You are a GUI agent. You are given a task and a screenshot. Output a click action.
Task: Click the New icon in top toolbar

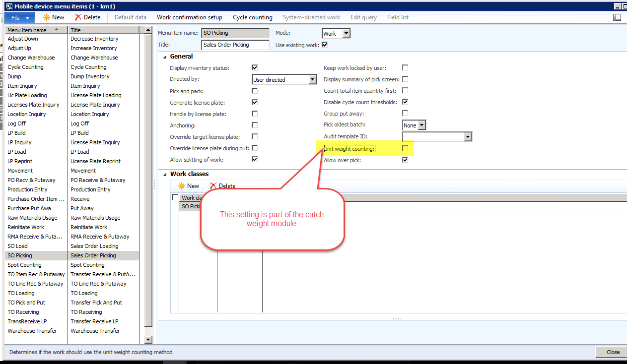pos(47,17)
